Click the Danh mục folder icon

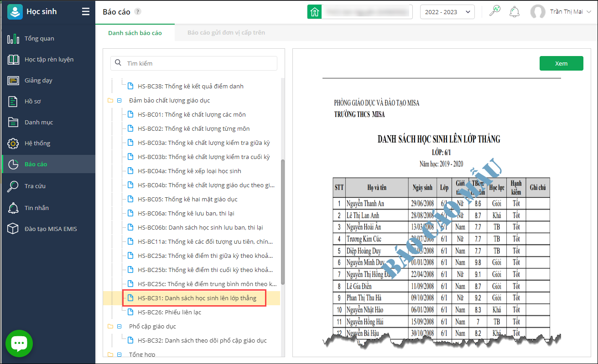[x=13, y=123]
